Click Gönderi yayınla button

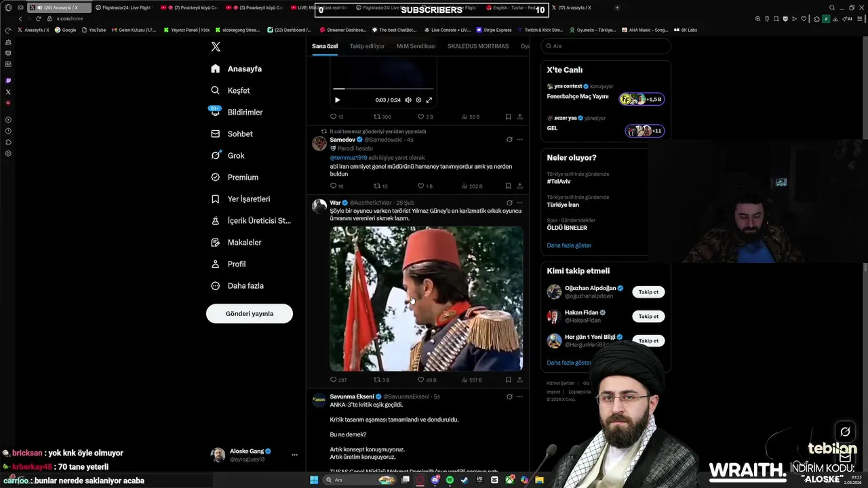click(250, 313)
